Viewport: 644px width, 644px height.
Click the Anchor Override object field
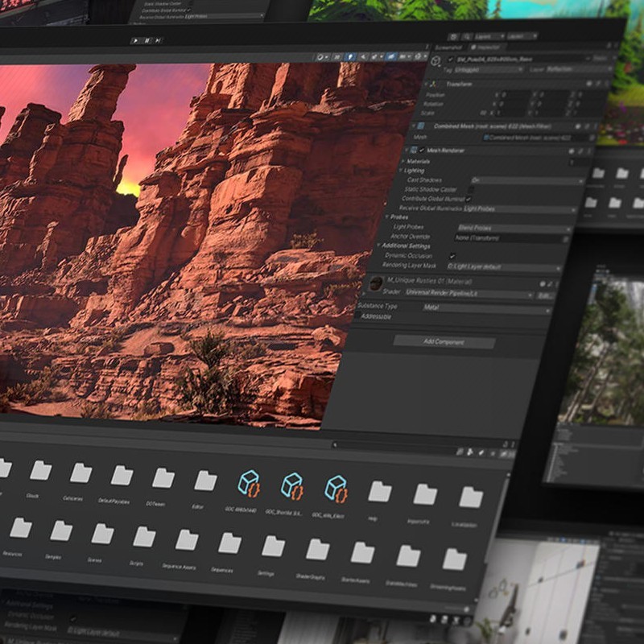(511, 238)
